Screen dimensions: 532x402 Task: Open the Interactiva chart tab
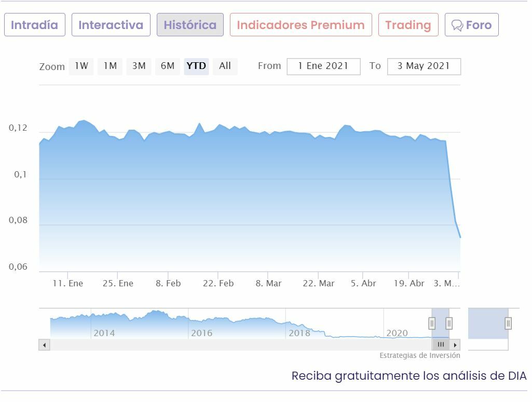click(x=111, y=25)
